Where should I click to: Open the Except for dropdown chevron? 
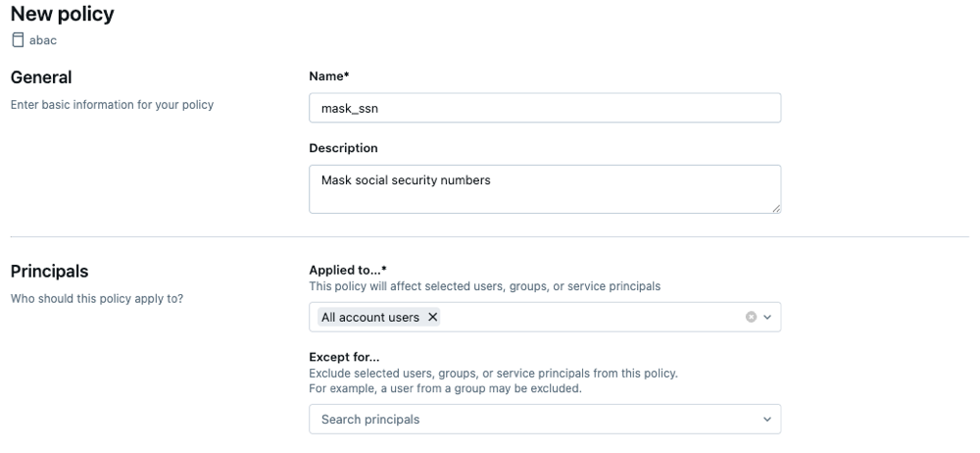tap(766, 420)
